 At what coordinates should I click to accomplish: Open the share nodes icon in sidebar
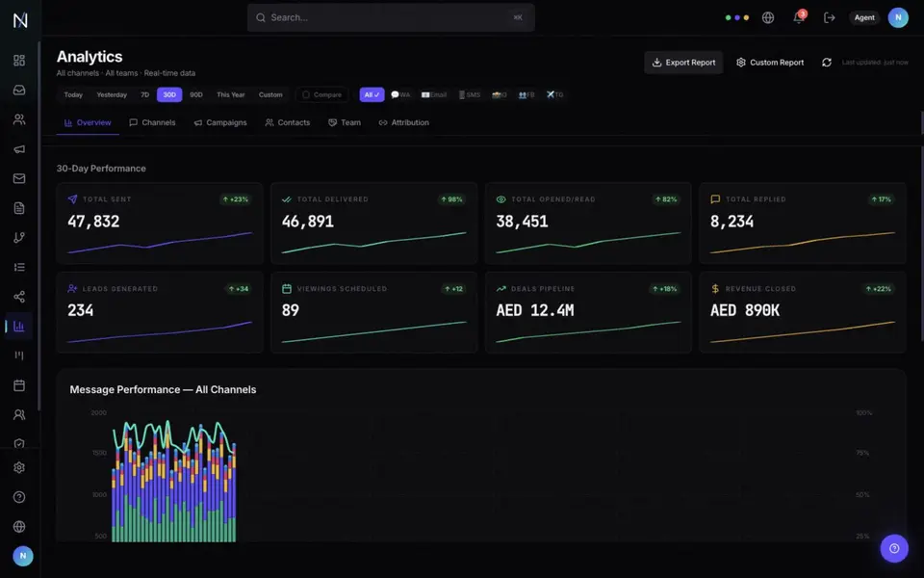pos(19,297)
